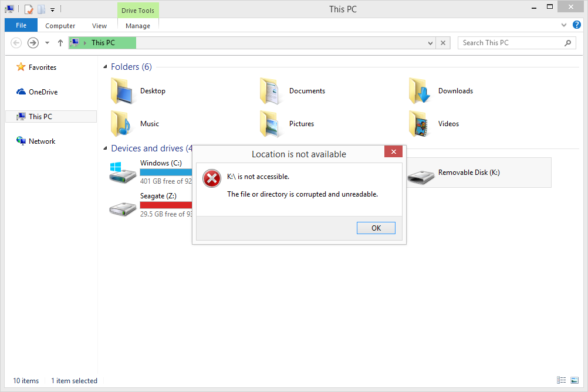Open the Music folder icon

point(121,123)
